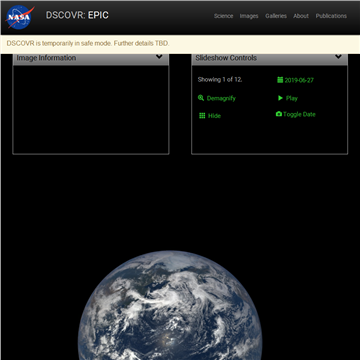Click the Play triangle icon
This screenshot has height=360, width=360.
280,98
